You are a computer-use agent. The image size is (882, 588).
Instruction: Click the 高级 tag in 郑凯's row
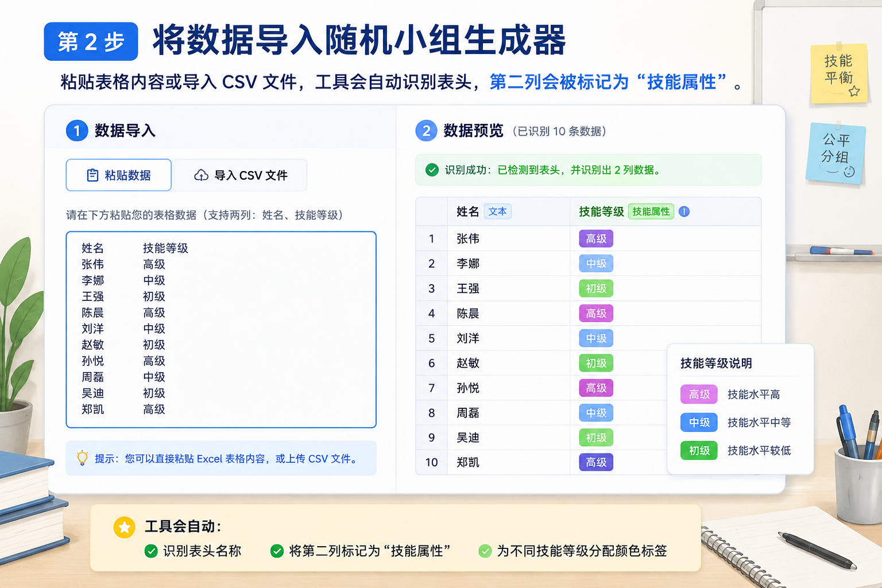tap(596, 462)
